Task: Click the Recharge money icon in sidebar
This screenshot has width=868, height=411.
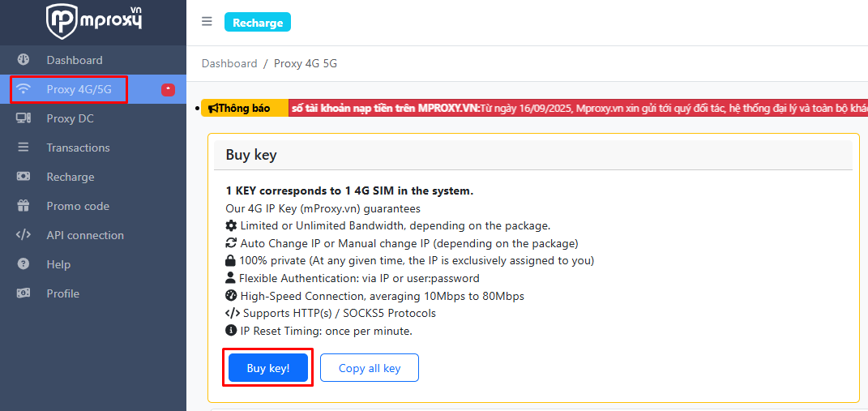Action: coord(24,177)
